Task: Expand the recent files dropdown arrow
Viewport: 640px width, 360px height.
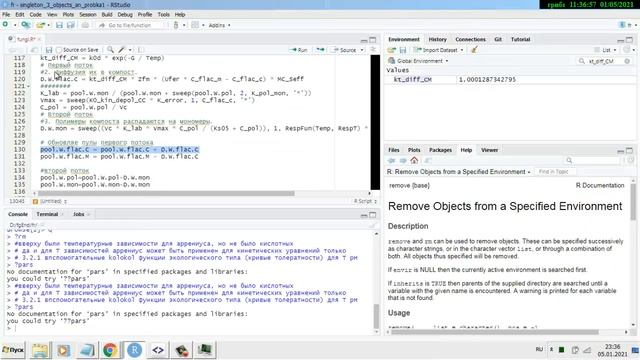Action: click(x=48, y=25)
